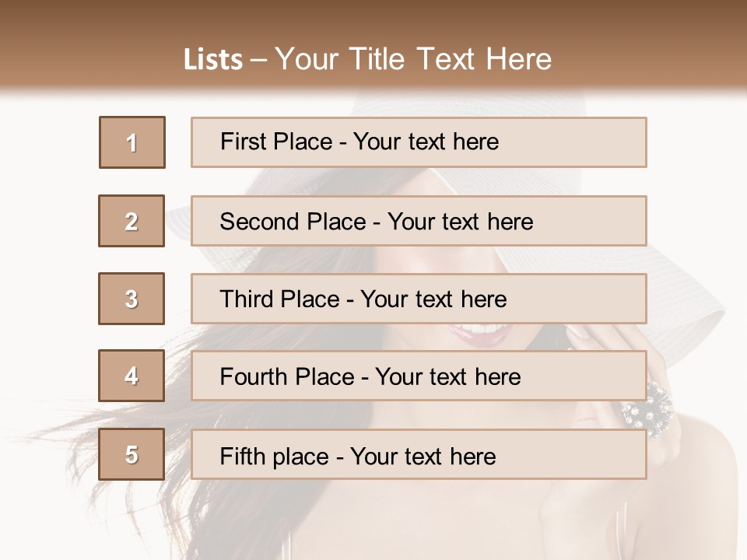The height and width of the screenshot is (560, 747).
Task: Click 'Your text here' in Fifth place row
Action: click(x=423, y=456)
